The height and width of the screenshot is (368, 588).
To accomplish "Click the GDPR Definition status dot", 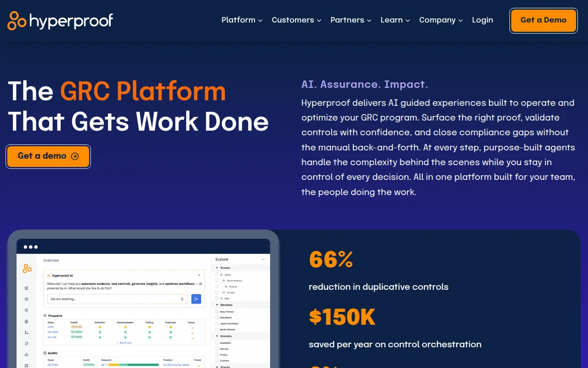I will 100,327.
